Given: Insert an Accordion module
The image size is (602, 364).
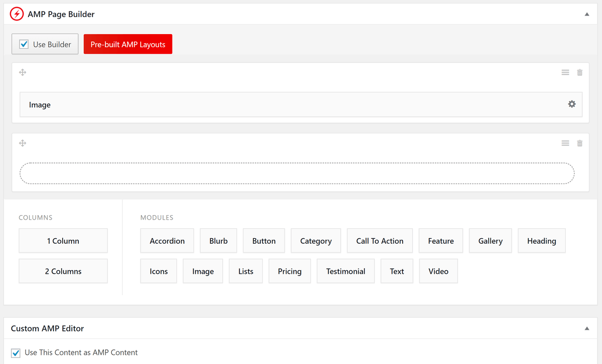Looking at the screenshot, I should pyautogui.click(x=167, y=241).
